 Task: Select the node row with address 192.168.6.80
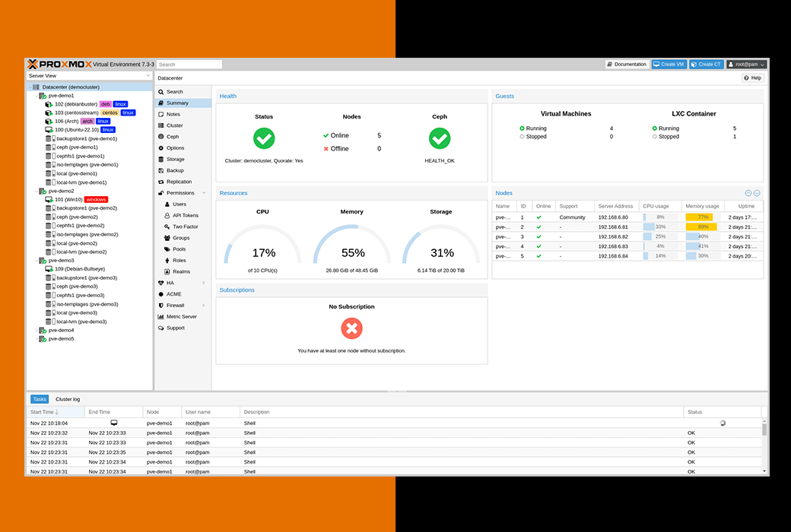click(627, 217)
